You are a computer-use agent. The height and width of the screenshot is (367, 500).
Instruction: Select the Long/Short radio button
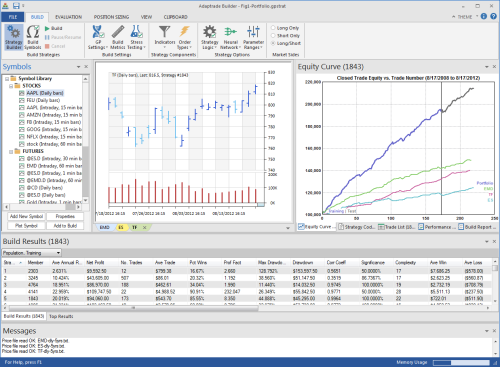(273, 43)
